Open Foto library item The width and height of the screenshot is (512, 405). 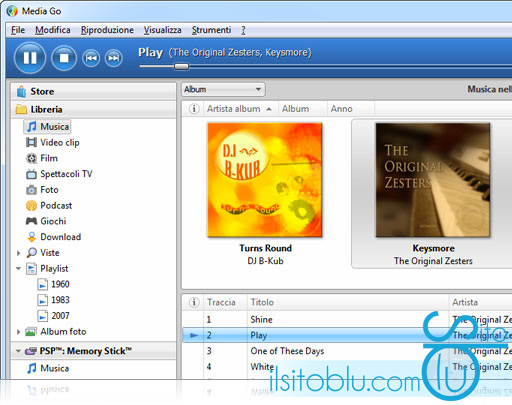click(x=42, y=190)
